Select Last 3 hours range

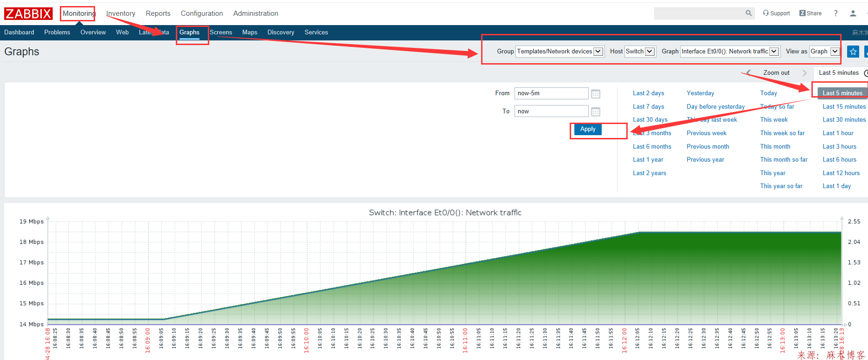[839, 147]
